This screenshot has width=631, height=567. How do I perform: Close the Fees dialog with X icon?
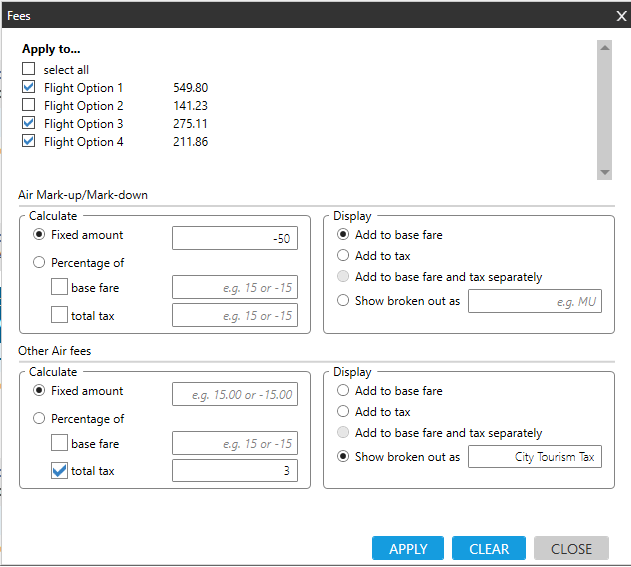[x=620, y=15]
